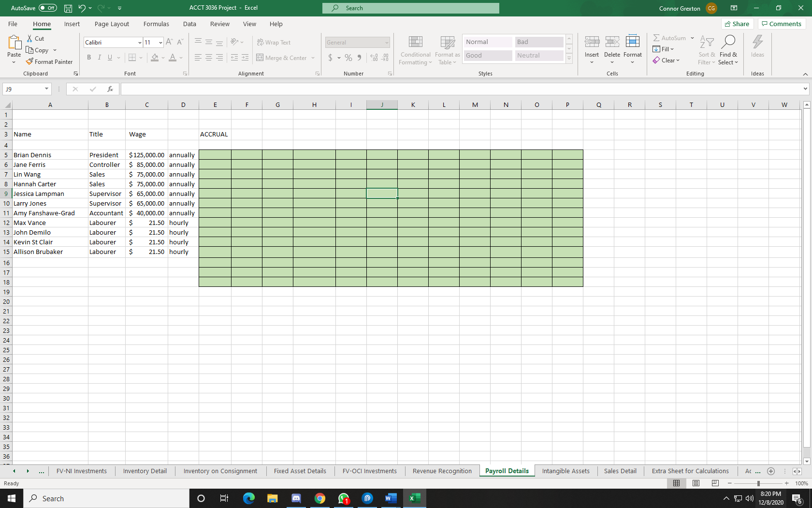
Task: Toggle underline formatting
Action: [x=109, y=57]
